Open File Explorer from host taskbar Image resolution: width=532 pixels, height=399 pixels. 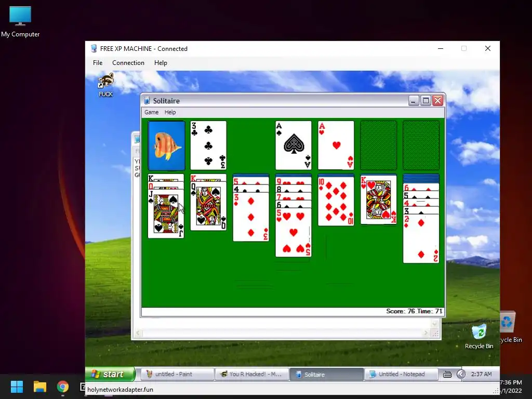pos(39,387)
